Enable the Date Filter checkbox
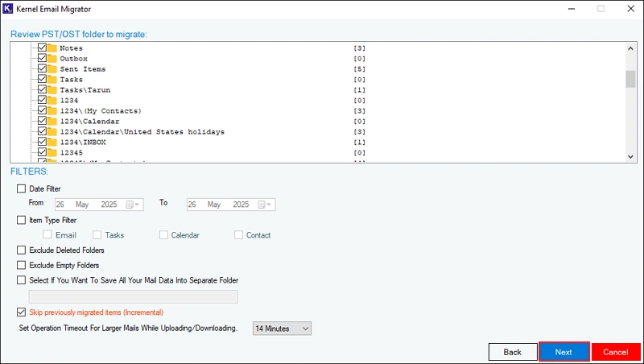 tap(21, 188)
